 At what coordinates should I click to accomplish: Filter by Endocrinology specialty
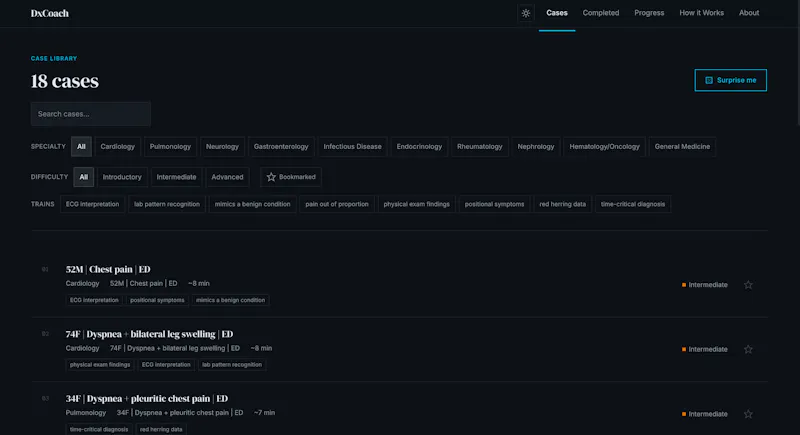(x=419, y=147)
